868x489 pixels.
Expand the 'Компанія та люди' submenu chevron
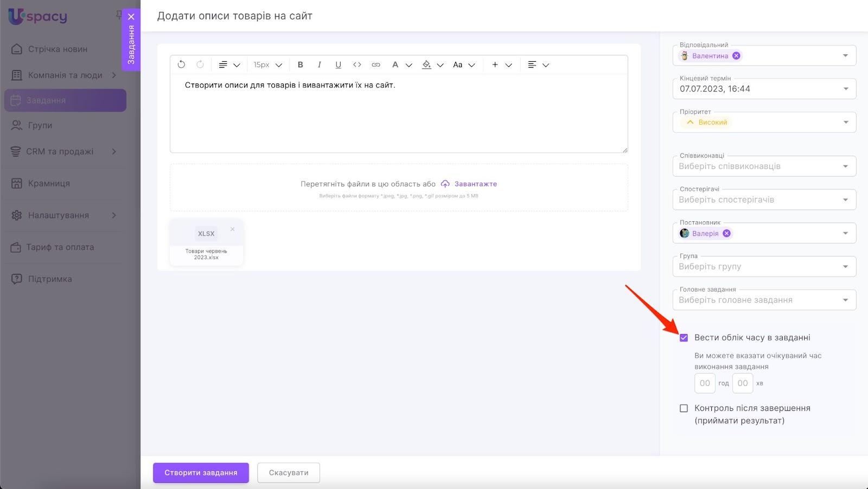click(114, 75)
